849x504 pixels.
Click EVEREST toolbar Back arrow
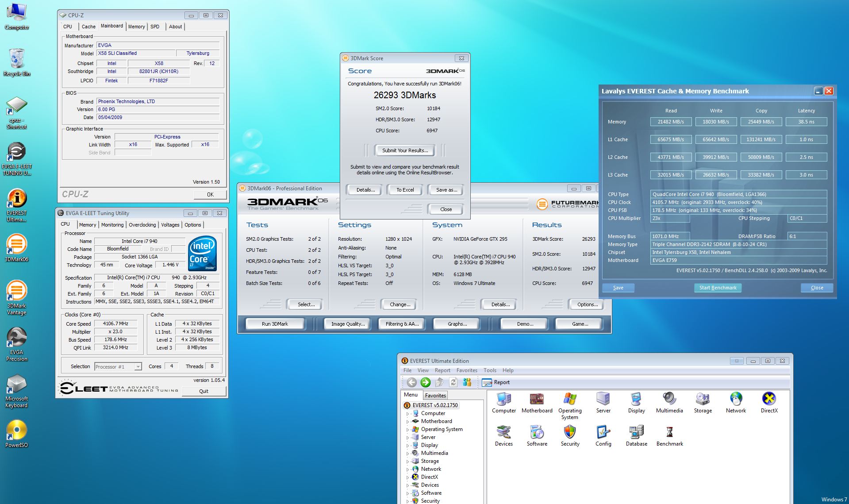411,382
